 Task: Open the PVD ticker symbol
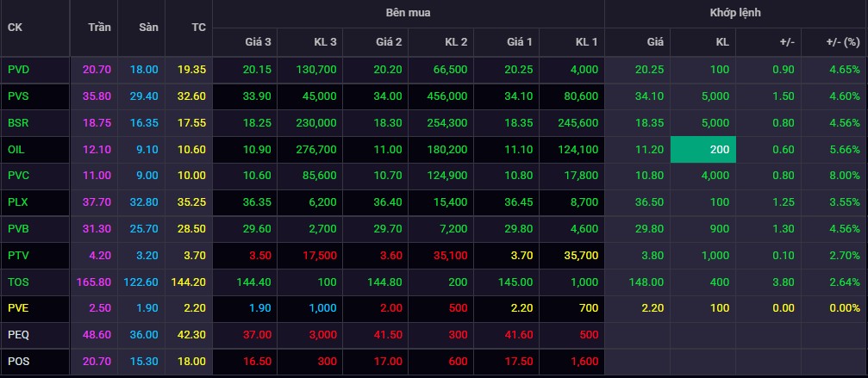18,70
